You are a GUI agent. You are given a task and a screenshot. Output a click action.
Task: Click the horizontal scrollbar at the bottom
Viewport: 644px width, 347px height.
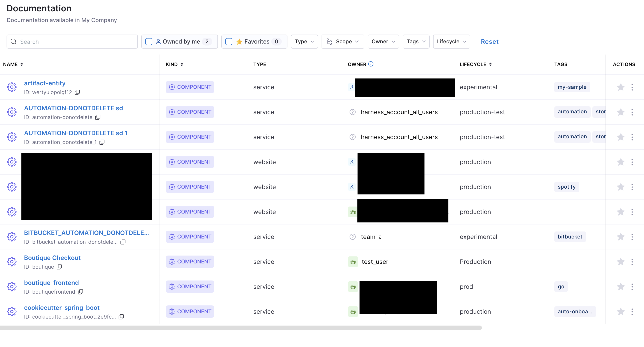[x=240, y=328]
